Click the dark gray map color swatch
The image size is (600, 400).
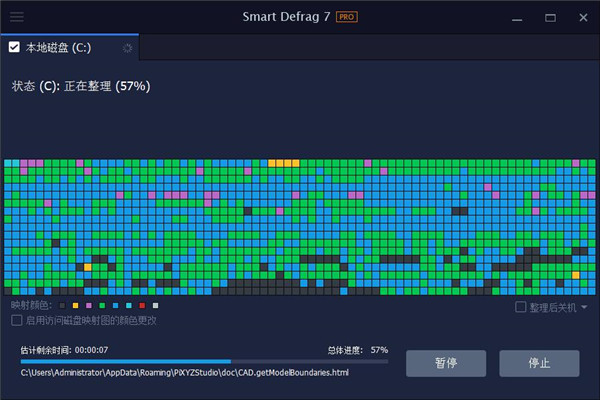pyautogui.click(x=62, y=305)
